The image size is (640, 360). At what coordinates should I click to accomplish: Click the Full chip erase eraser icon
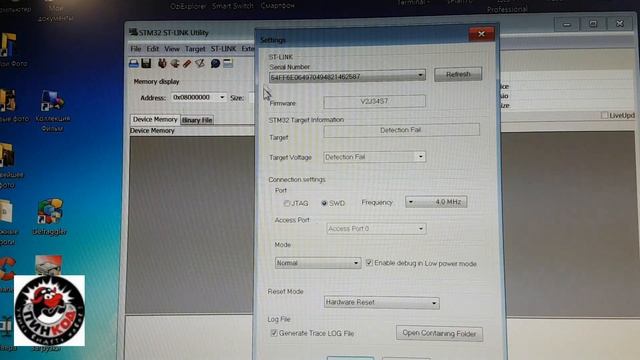point(187,63)
